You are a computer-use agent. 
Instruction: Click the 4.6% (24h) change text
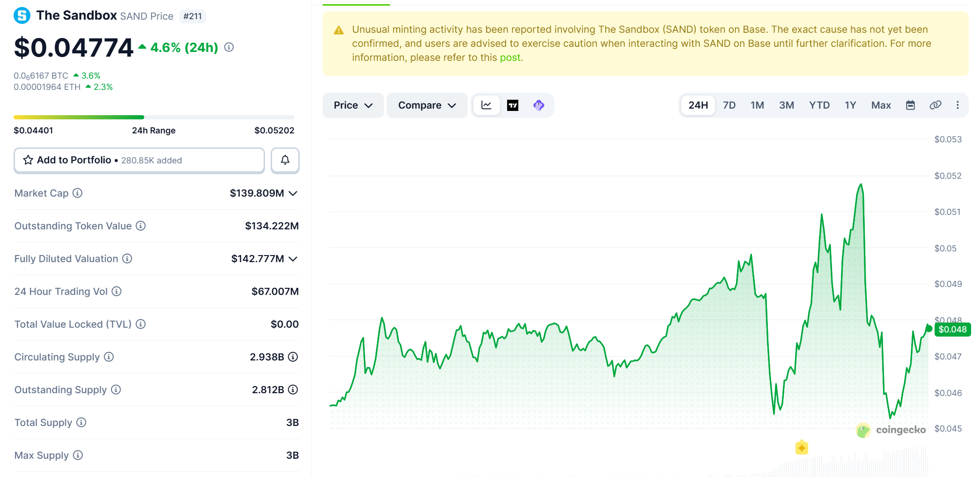coord(184,48)
